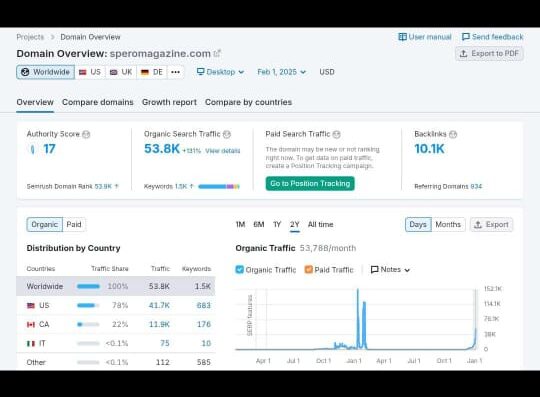
Task: Switch to the Compare domains tab
Action: (x=98, y=102)
